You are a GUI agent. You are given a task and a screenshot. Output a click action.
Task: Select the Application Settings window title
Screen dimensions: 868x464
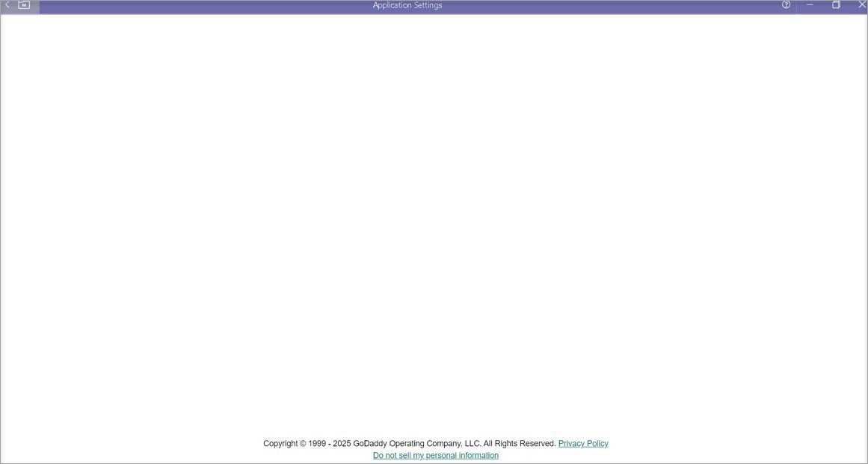407,5
